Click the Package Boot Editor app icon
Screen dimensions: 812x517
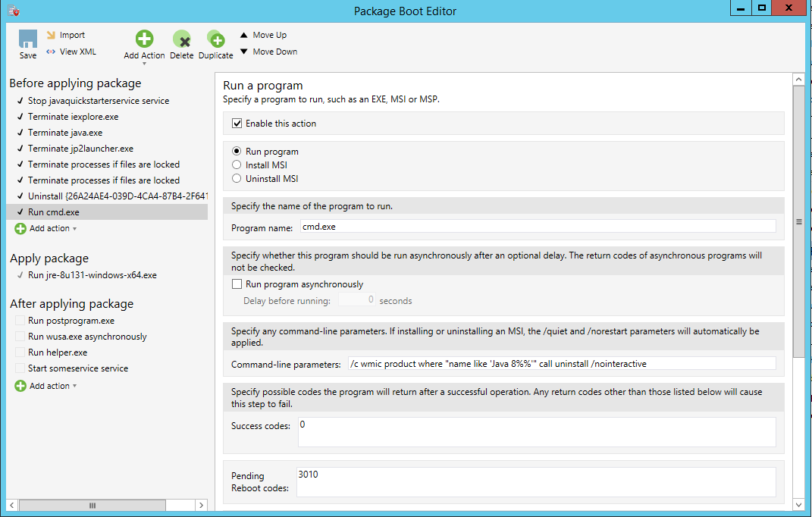14,11
